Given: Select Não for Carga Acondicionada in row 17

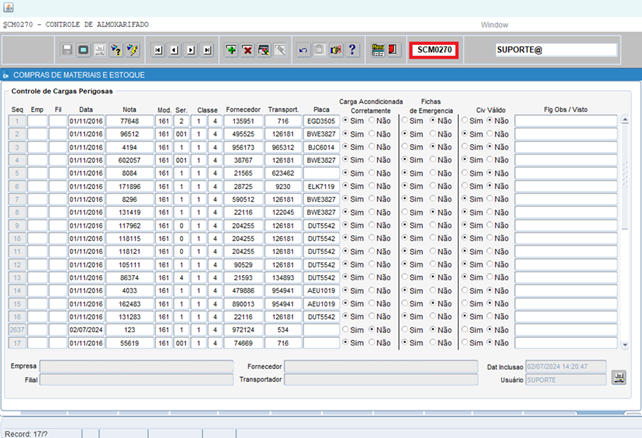Looking at the screenshot, I should [x=371, y=342].
